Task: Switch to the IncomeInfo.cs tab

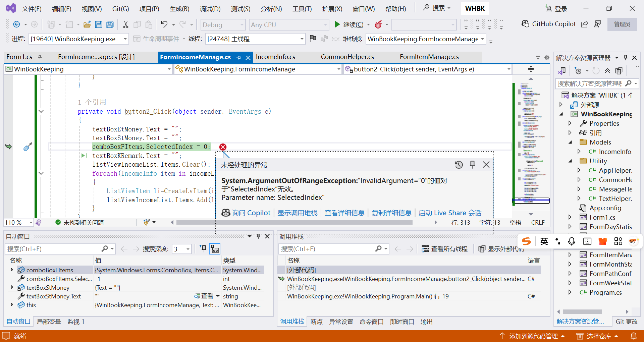Action: tap(275, 57)
